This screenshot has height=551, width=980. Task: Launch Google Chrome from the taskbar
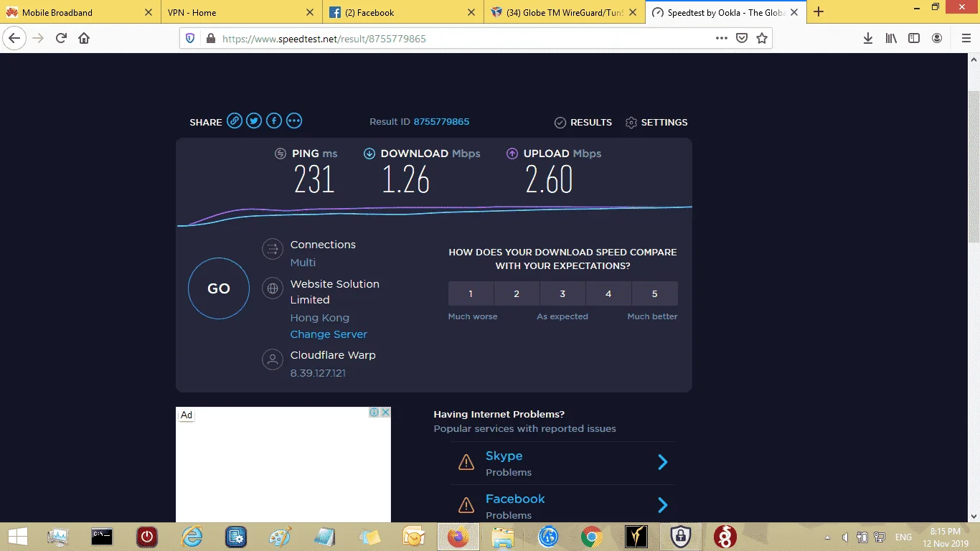592,537
